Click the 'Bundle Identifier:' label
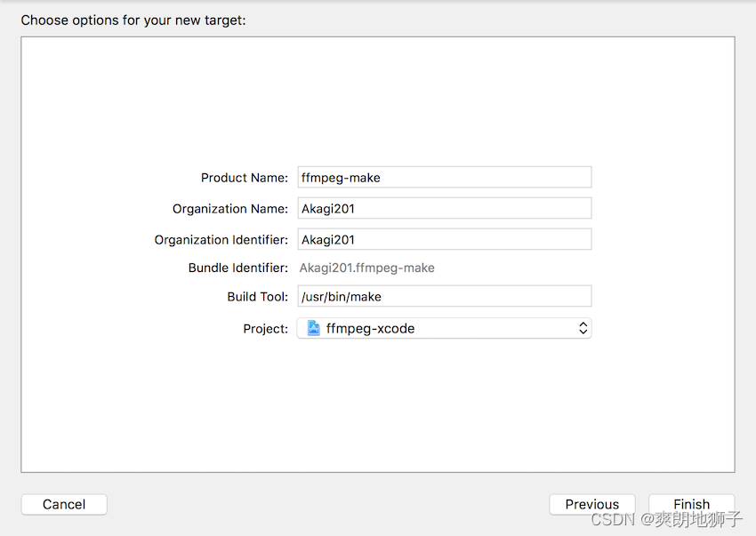The image size is (756, 536). (x=238, y=268)
